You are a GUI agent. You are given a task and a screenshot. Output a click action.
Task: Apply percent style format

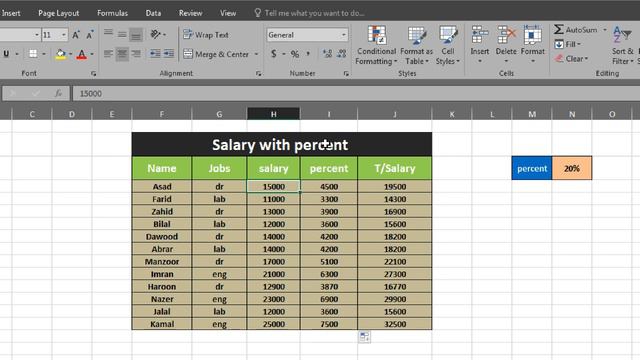295,54
